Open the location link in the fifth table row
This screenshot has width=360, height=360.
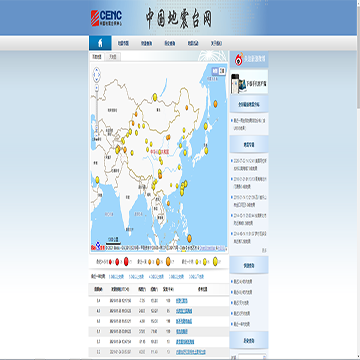tap(185, 342)
